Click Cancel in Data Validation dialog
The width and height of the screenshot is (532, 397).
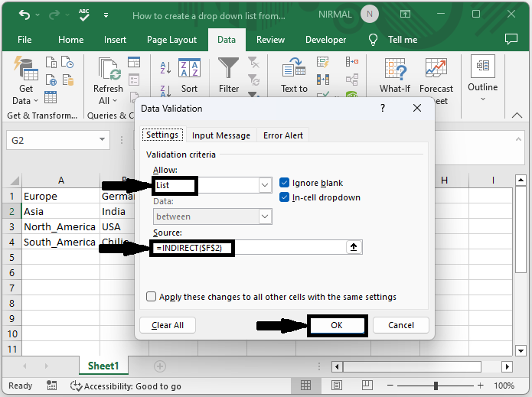coord(400,325)
